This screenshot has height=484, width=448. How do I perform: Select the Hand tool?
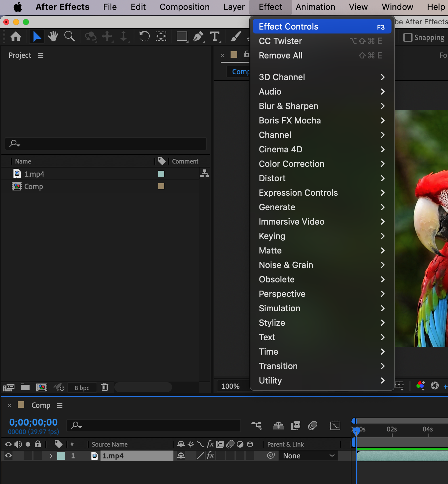pyautogui.click(x=53, y=36)
